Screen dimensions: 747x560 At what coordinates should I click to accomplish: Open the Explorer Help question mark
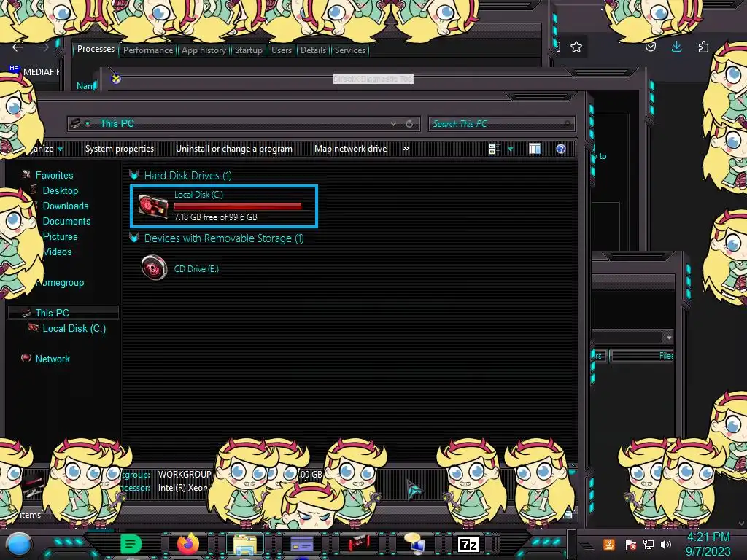pos(561,149)
